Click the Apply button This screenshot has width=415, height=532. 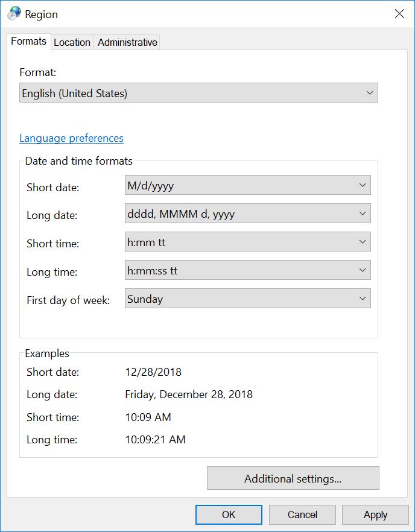[375, 515]
